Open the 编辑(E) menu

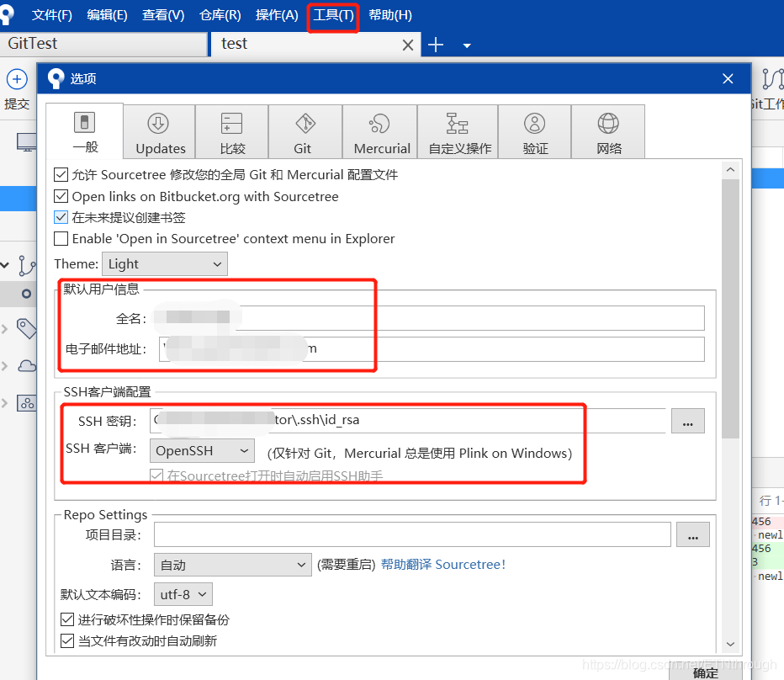click(107, 15)
